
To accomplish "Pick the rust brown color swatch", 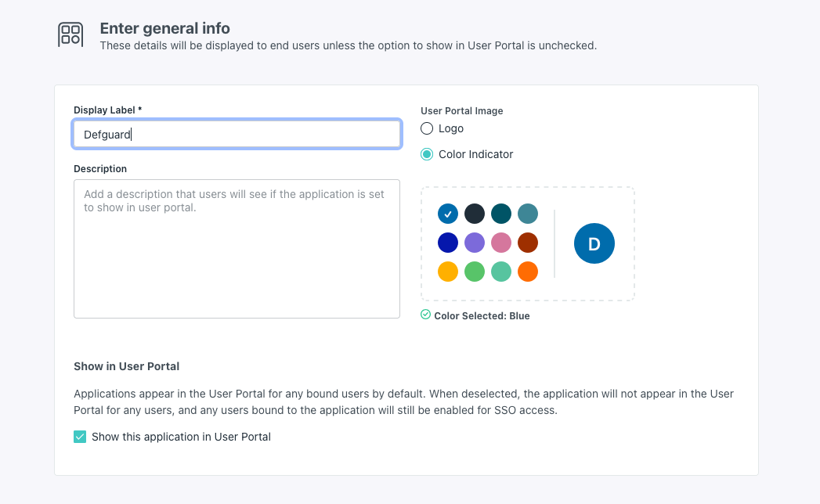I will 528,243.
